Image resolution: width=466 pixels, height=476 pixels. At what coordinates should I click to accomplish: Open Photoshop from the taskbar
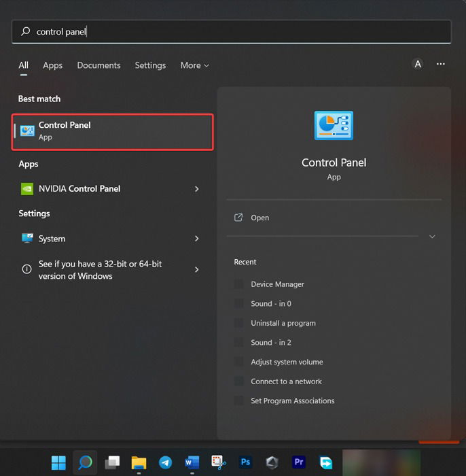coord(245,462)
